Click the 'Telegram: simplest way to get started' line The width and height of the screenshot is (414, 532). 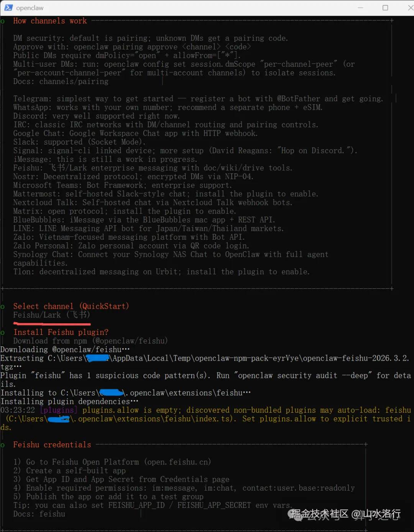(x=198, y=99)
